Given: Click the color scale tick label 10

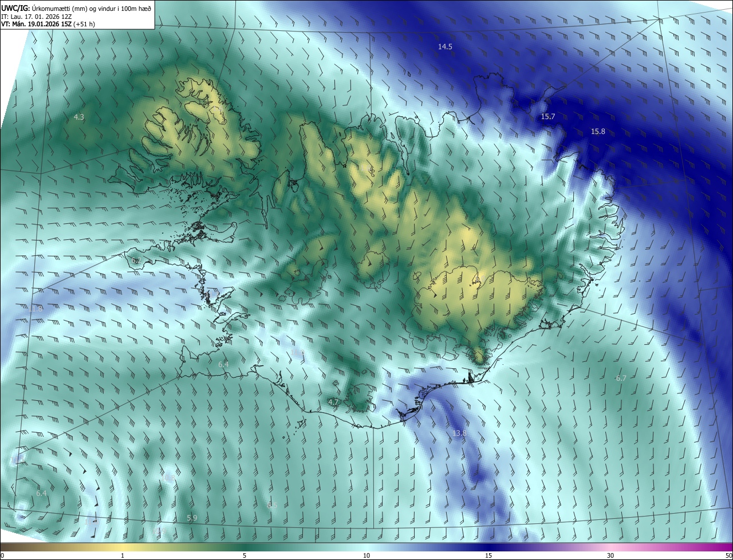Looking at the screenshot, I should point(366,555).
